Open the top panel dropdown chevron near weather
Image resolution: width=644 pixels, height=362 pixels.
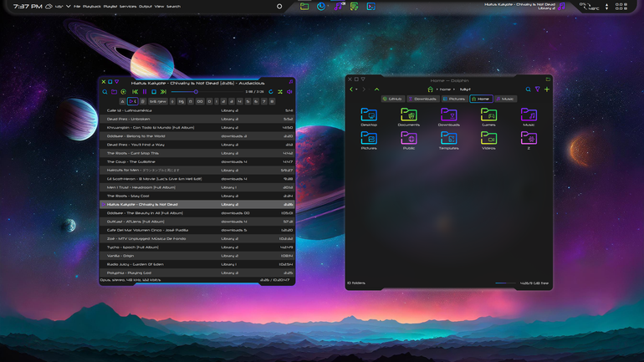tap(69, 7)
